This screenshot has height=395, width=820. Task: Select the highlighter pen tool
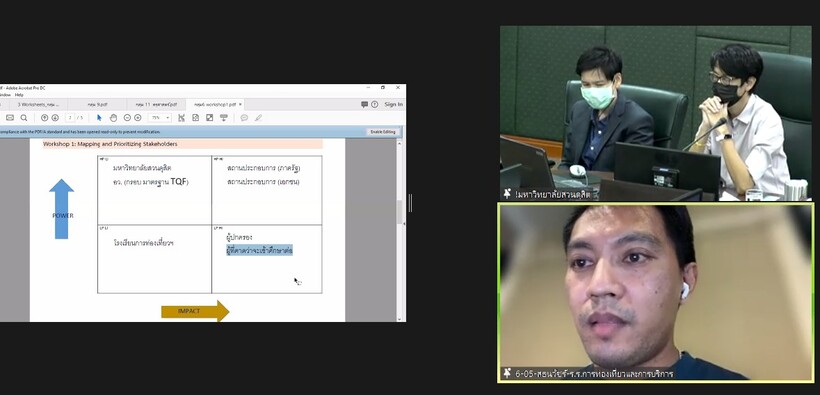[x=258, y=118]
